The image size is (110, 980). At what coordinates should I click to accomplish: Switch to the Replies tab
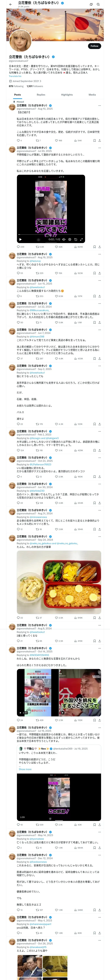[41, 95]
